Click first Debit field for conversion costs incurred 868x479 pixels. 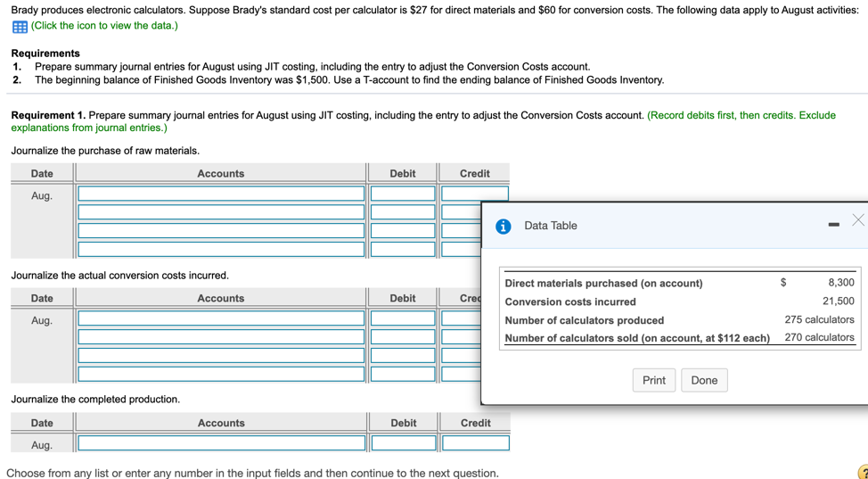(403, 318)
